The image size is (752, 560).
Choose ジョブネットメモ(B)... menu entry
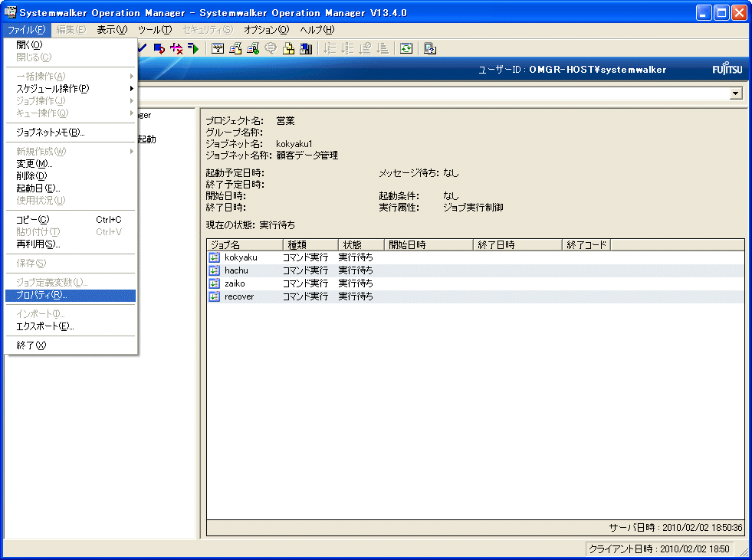[x=71, y=133]
